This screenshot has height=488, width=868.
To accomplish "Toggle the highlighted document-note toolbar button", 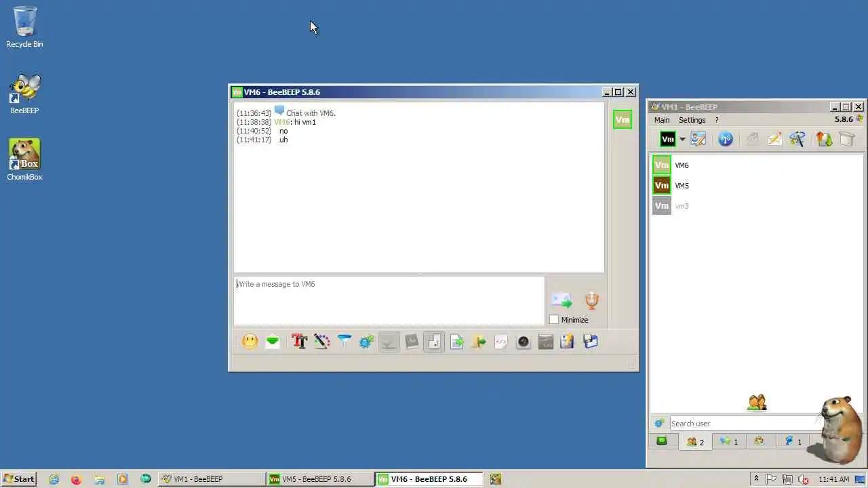I will pos(434,342).
